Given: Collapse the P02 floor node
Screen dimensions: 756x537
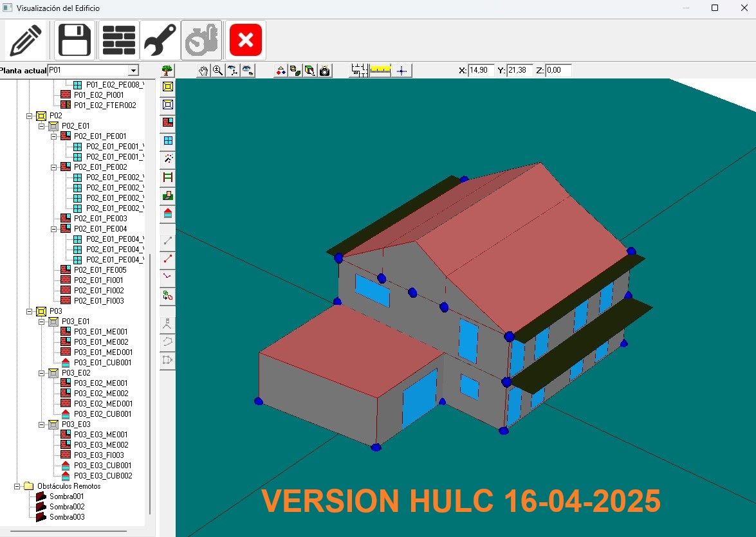Looking at the screenshot, I should (x=30, y=116).
